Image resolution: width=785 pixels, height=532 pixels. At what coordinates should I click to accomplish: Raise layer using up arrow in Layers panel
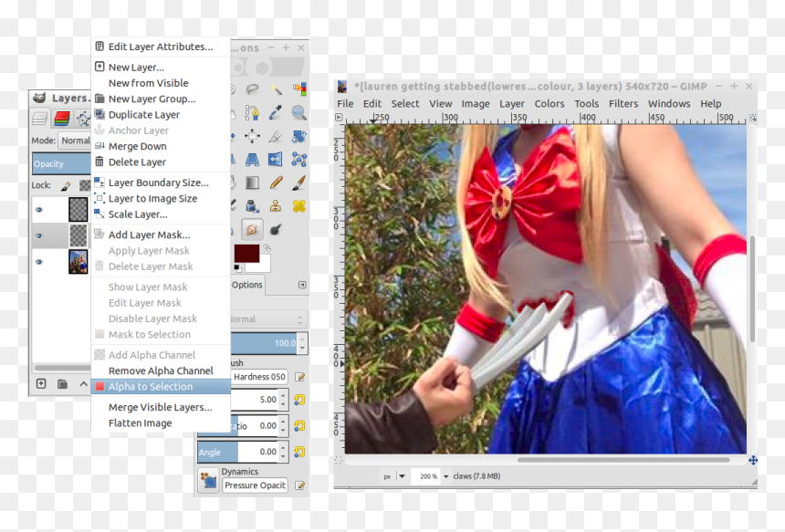(83, 384)
